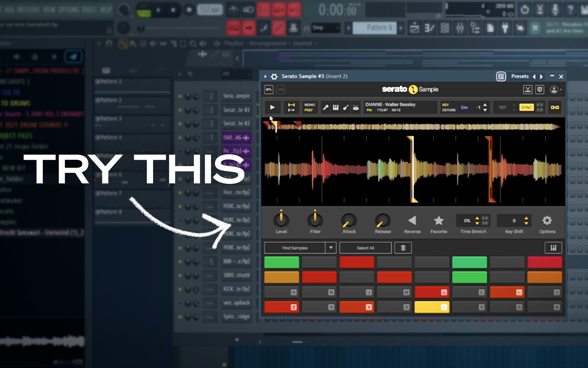Open the Options gear in Serato Sample

[547, 220]
